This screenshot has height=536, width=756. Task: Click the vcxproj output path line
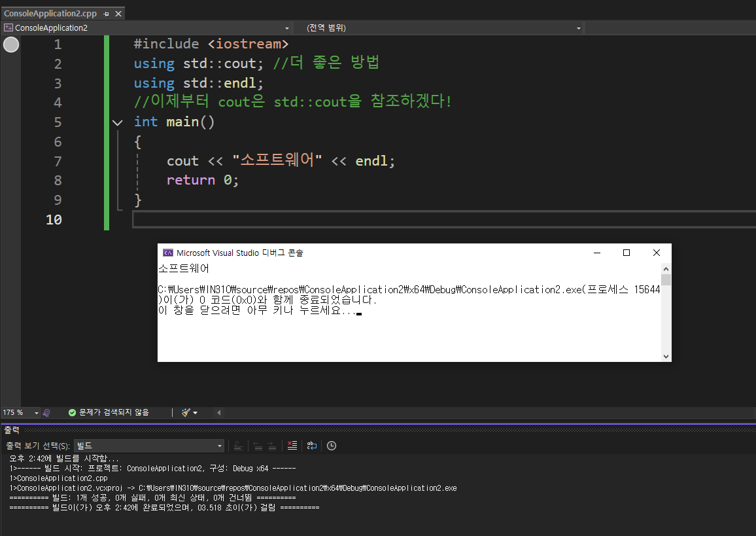pyautogui.click(x=233, y=488)
